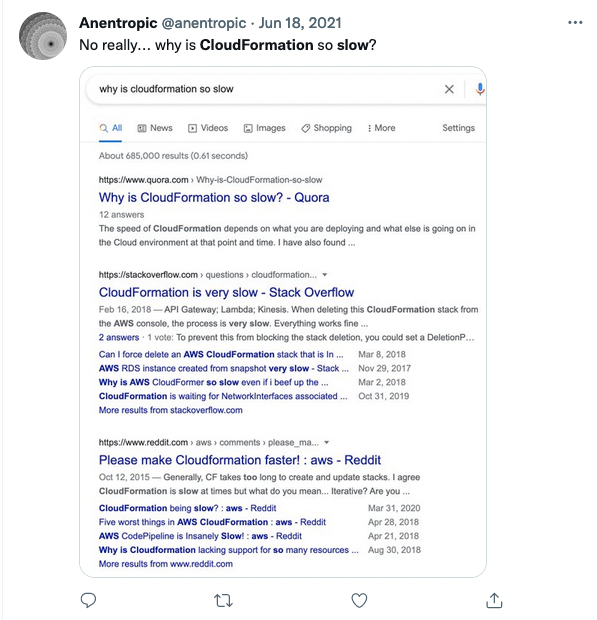Open the share icon under the tweet
Image resolution: width=597 pixels, height=620 pixels.
point(494,600)
